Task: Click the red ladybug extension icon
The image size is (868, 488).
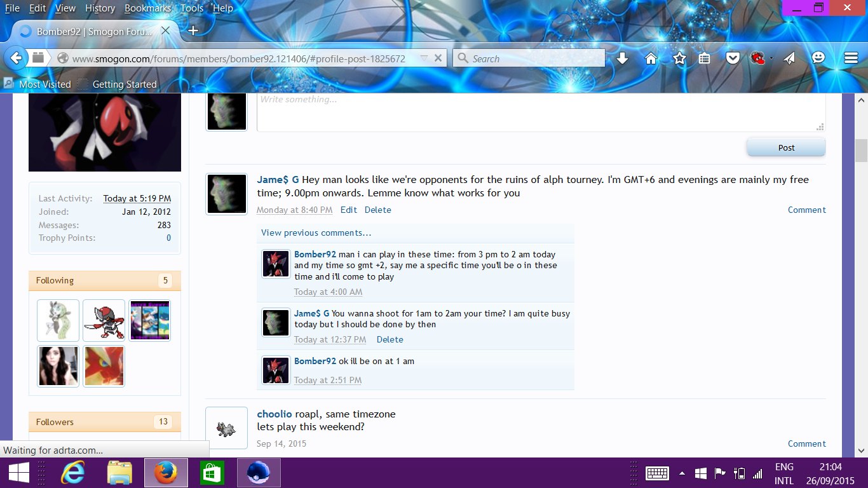Action: pos(757,58)
